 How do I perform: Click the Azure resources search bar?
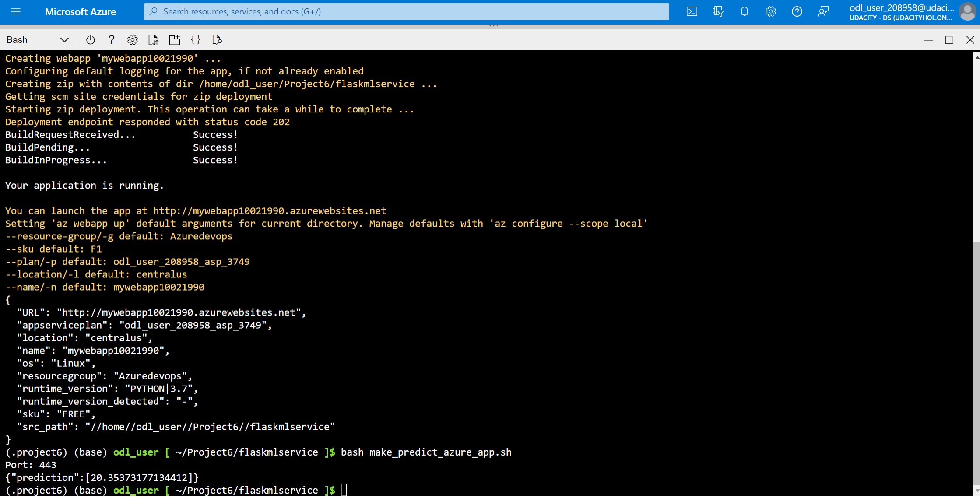406,11
